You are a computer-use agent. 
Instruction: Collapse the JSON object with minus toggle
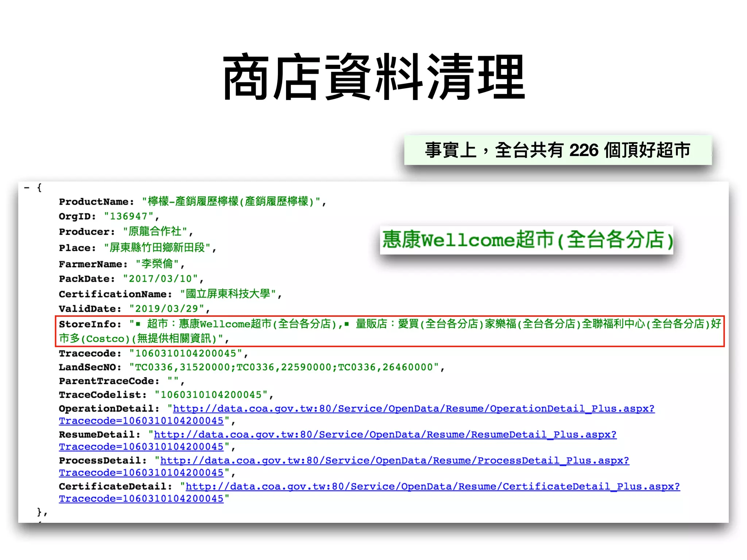(x=27, y=188)
